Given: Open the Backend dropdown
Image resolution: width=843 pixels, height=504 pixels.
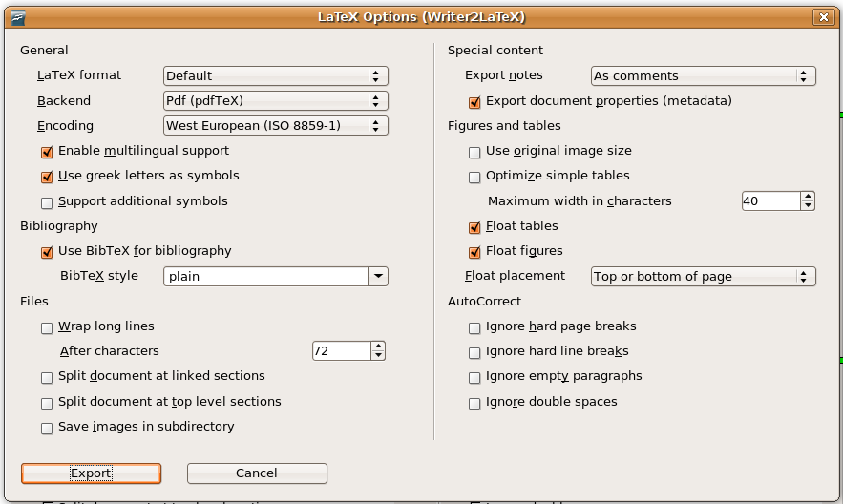Looking at the screenshot, I should coord(276,101).
